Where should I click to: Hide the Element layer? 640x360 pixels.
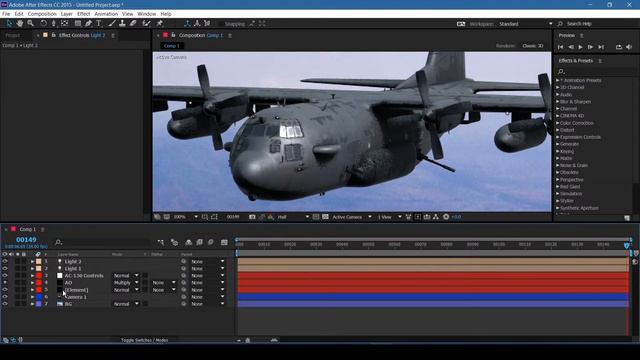tap(5, 290)
